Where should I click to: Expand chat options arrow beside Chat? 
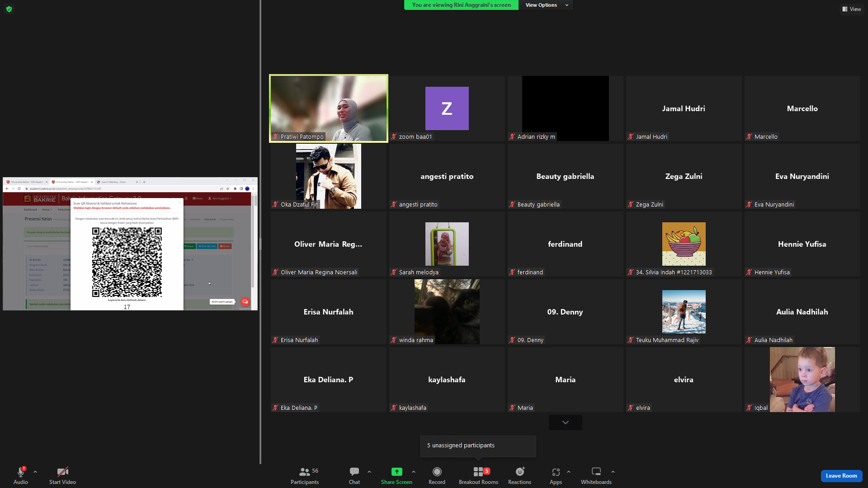click(x=369, y=472)
